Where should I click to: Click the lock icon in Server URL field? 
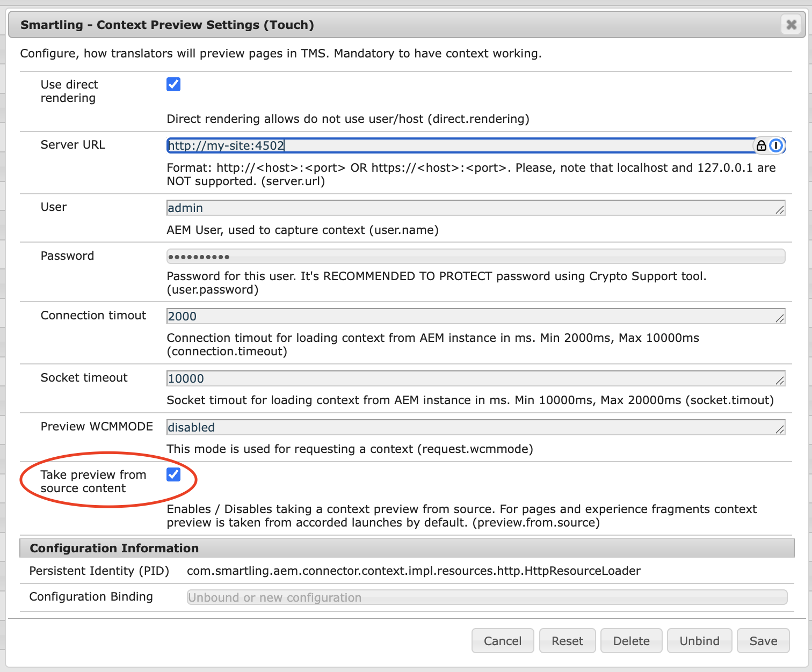click(x=762, y=145)
